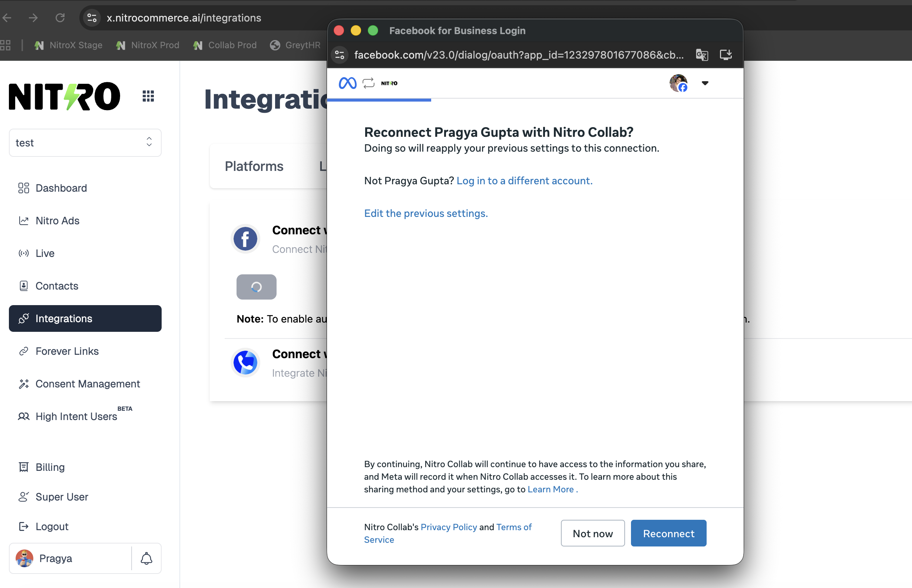Screen dimensions: 912x588
Task: Open the test workspace selector dropdown
Action: [85, 143]
